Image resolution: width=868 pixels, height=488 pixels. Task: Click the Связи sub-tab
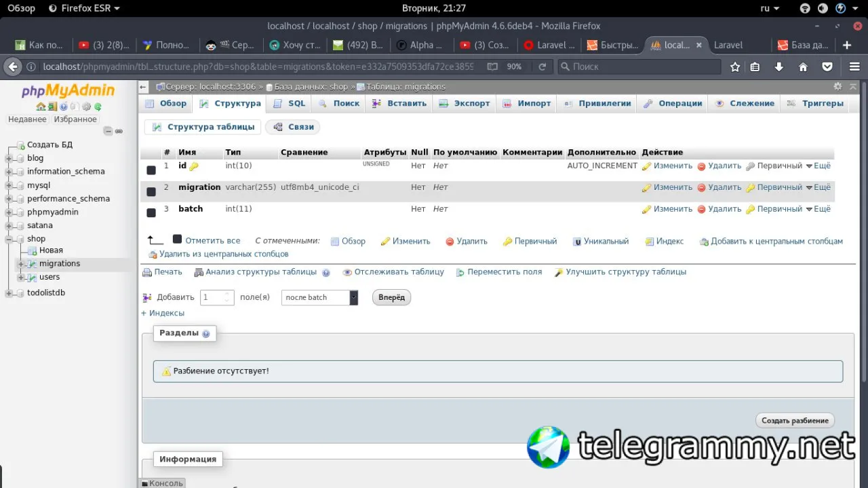click(x=293, y=127)
